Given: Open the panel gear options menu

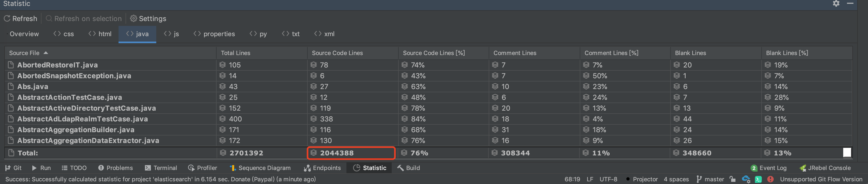Looking at the screenshot, I should (x=836, y=4).
